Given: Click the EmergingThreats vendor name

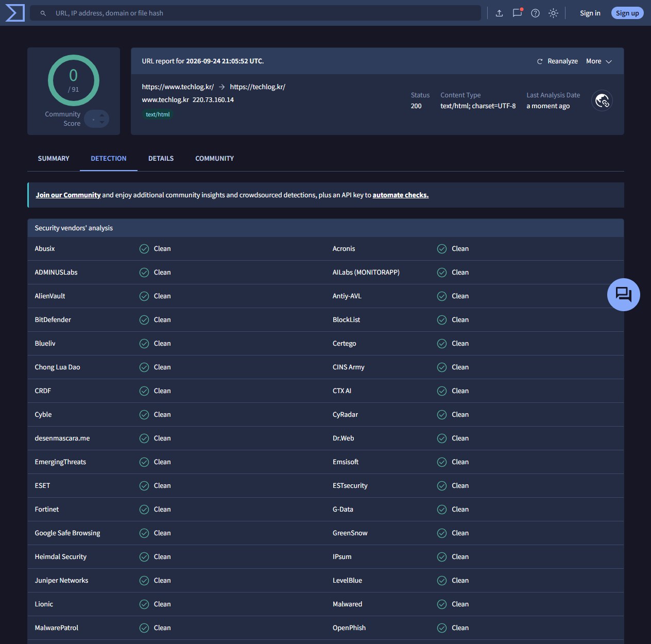Looking at the screenshot, I should tap(60, 462).
